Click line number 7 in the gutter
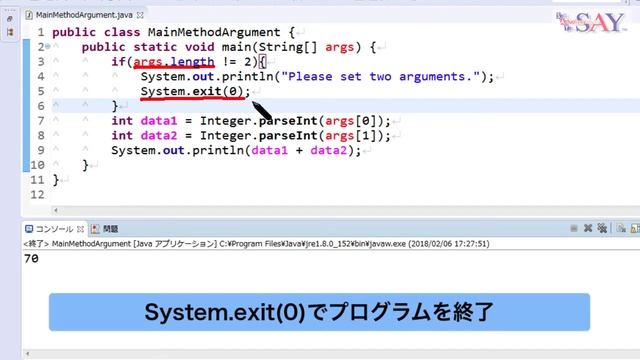The image size is (640, 360). pyautogui.click(x=40, y=121)
